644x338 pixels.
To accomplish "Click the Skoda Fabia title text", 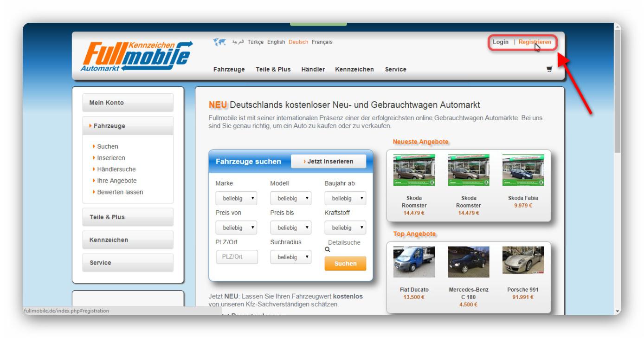I will [523, 198].
